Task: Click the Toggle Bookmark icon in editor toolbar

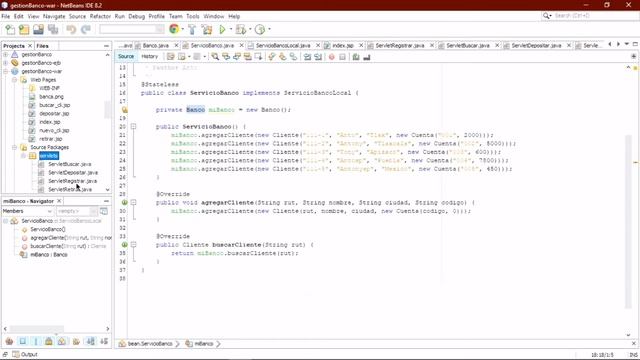Action: (x=293, y=57)
